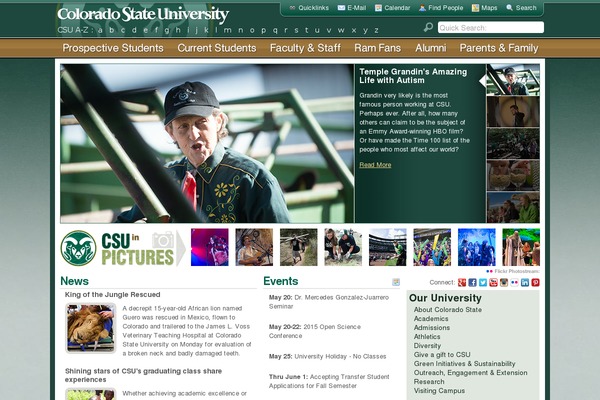Click the Colorado State University logo
This screenshot has width=600, height=400.
(143, 15)
